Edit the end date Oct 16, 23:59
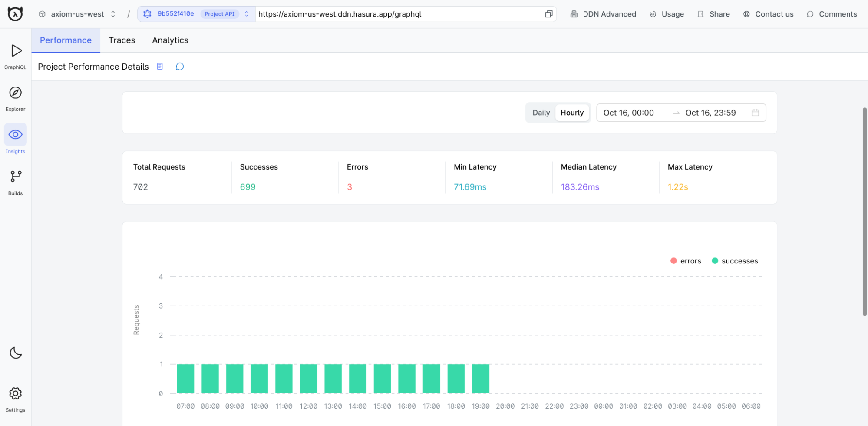This screenshot has width=868, height=426. [x=710, y=113]
